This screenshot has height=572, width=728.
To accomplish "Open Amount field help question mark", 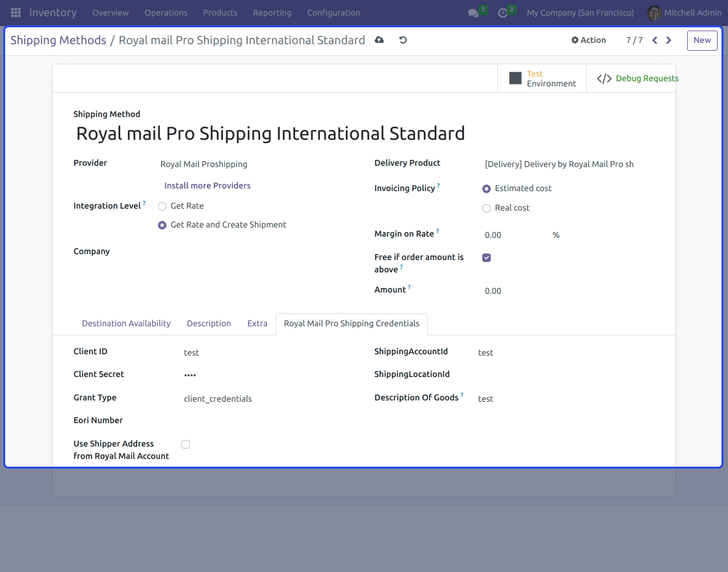I will pyautogui.click(x=409, y=287).
